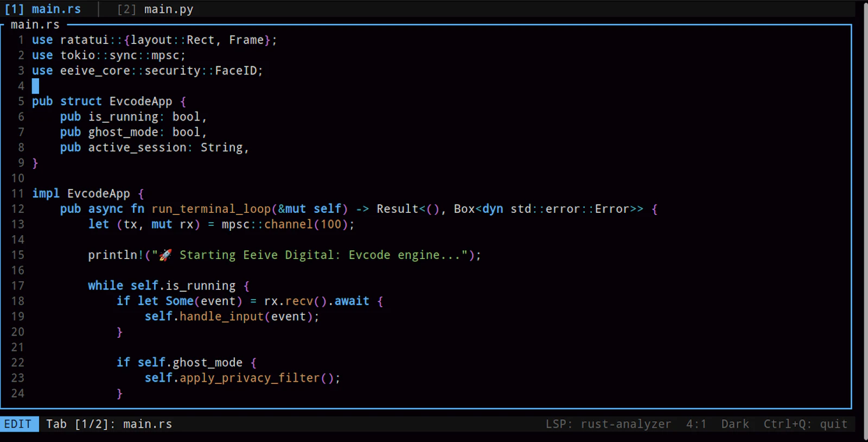Click 'FaceID' in line 3
Viewport: 868px width, 442px height.
pyautogui.click(x=236, y=71)
